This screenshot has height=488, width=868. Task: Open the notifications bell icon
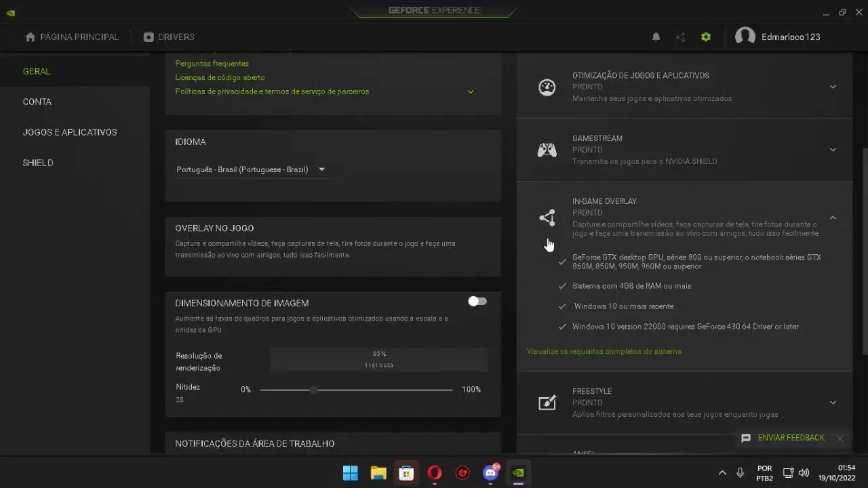pyautogui.click(x=656, y=37)
